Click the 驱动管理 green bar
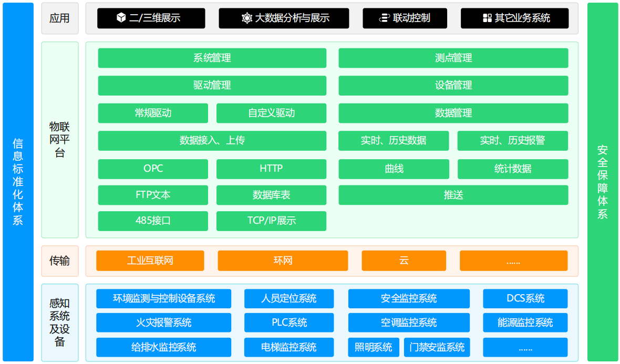Screen dimensions: 620x364 [x=212, y=85]
